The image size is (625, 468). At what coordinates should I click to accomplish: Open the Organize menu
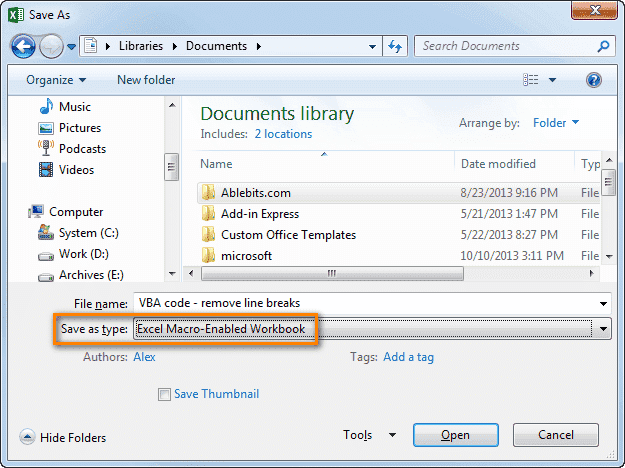pos(56,80)
